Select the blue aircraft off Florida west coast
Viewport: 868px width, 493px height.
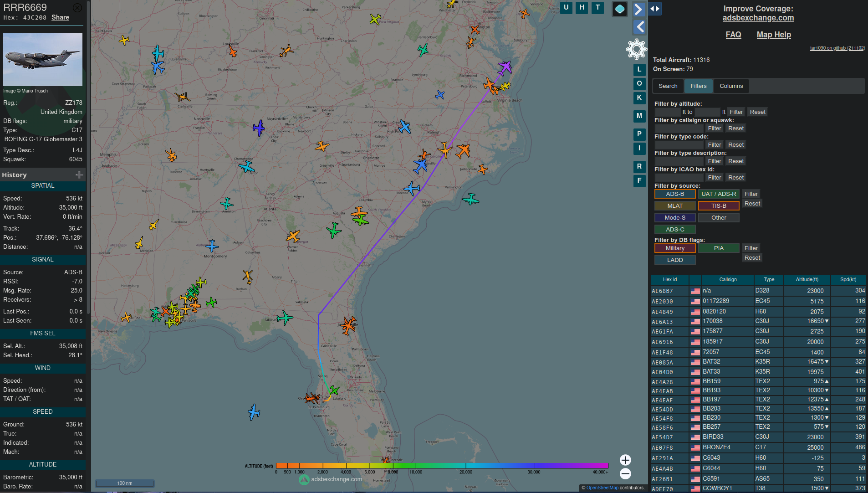point(254,412)
